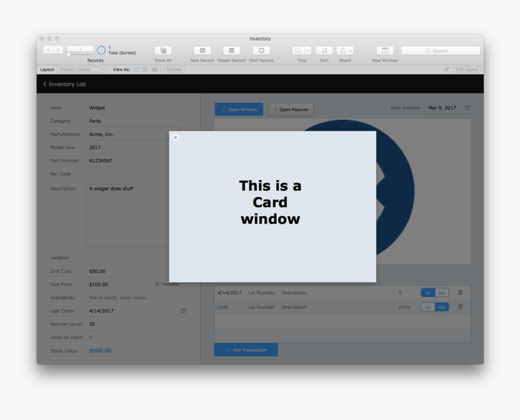
Task: Go to next record arrow
Action: coord(58,50)
